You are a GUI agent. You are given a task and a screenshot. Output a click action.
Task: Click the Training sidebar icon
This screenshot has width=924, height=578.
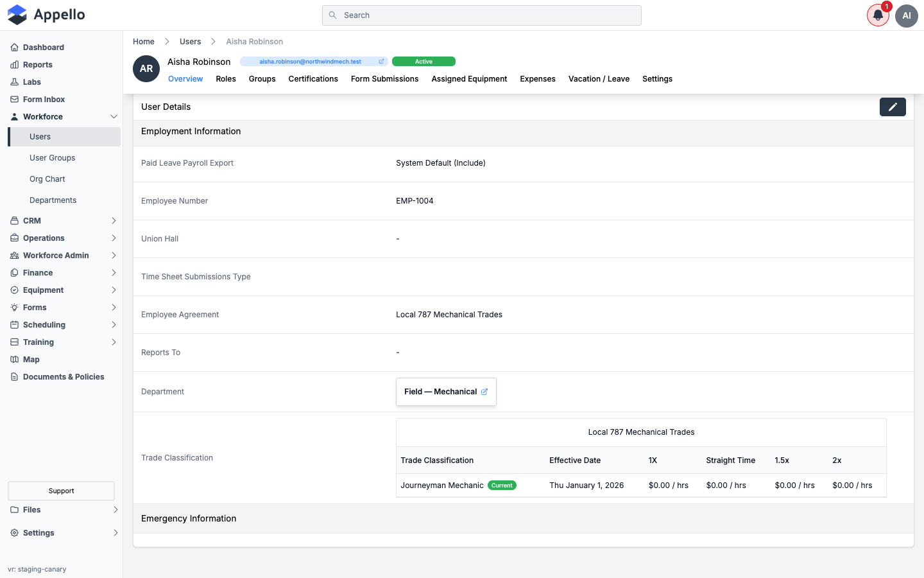(x=14, y=342)
